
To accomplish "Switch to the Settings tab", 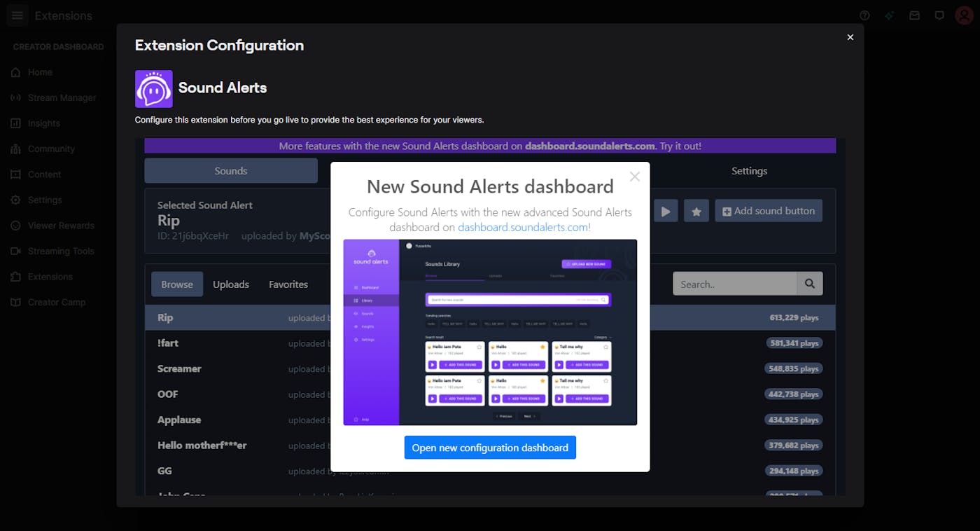I will 749,171.
